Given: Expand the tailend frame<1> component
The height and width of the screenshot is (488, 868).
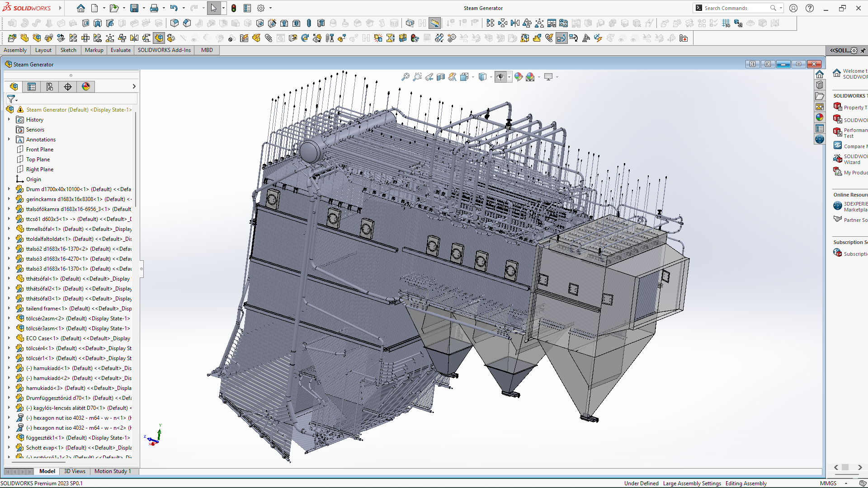Looking at the screenshot, I should click(x=9, y=309).
